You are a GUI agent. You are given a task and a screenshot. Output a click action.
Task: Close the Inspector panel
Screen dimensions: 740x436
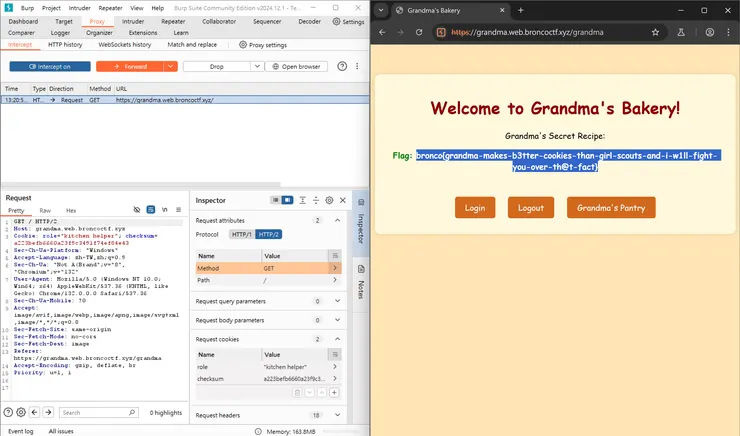coord(342,201)
